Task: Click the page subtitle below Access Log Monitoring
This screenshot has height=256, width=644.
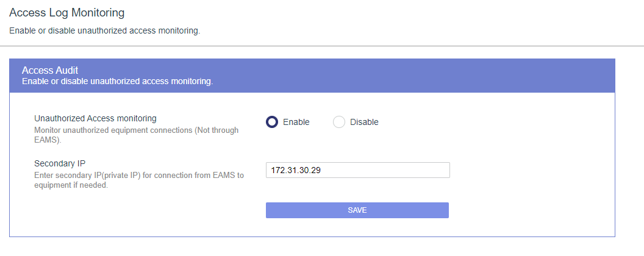Action: click(x=104, y=31)
